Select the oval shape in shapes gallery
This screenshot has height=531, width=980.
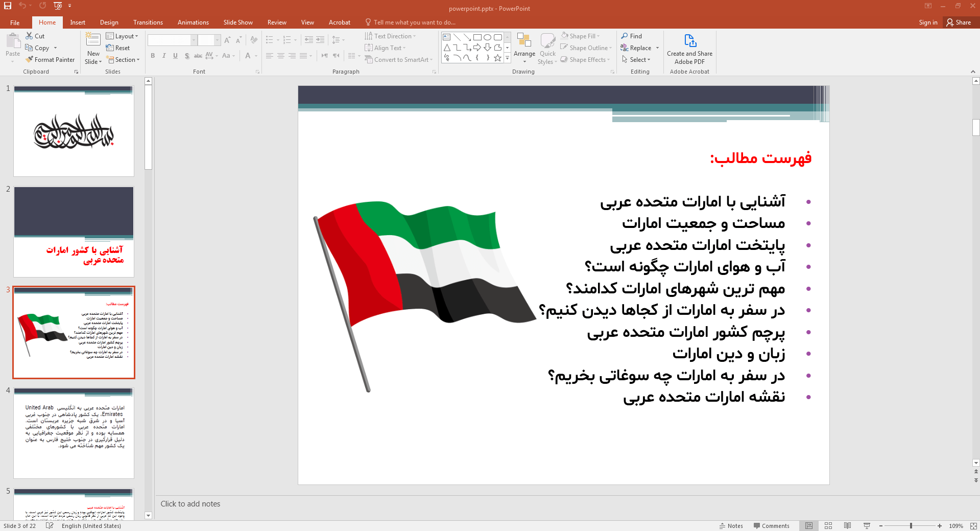pos(487,37)
